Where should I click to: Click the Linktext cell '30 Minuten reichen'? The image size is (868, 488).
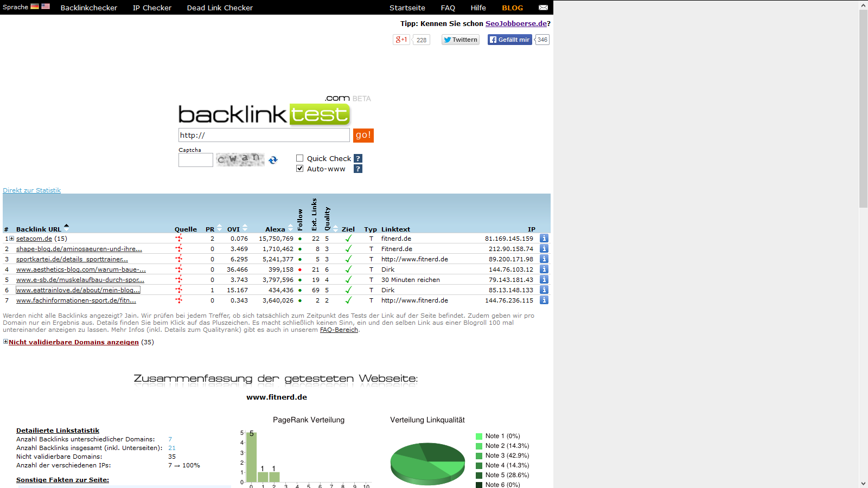pyautogui.click(x=411, y=280)
